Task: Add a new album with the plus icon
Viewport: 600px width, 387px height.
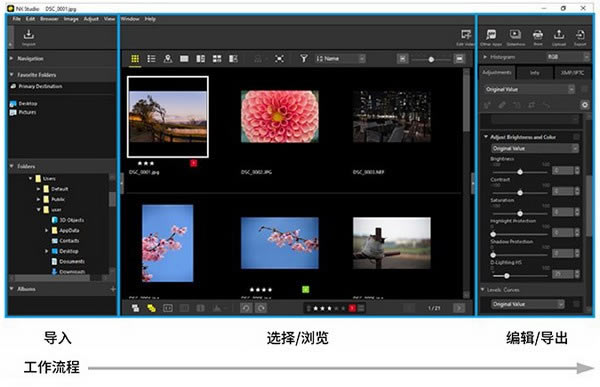Action: [113, 289]
